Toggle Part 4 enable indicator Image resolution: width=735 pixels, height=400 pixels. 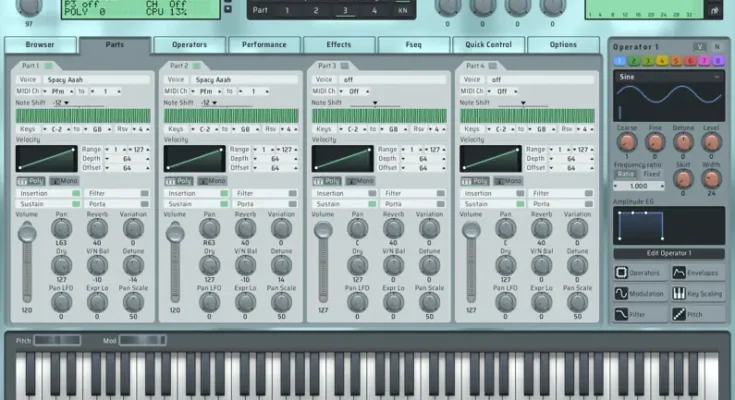pos(493,66)
